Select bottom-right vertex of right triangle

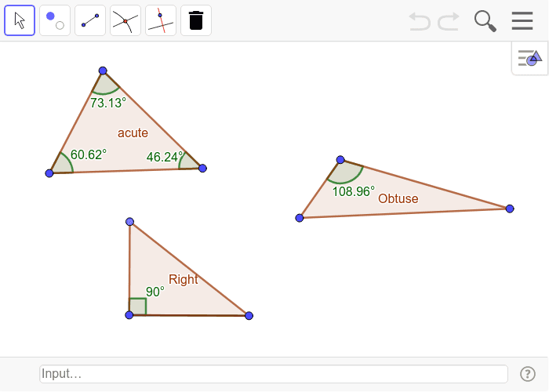[249, 316]
